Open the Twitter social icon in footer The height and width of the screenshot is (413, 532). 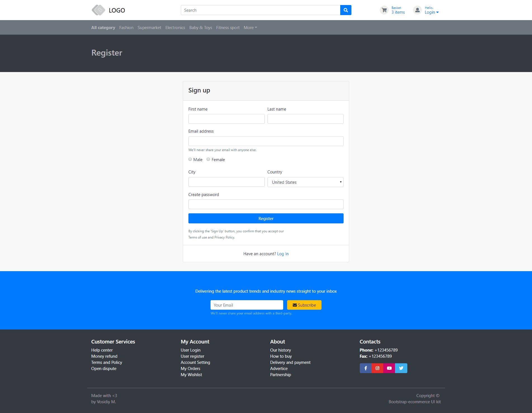click(x=401, y=368)
